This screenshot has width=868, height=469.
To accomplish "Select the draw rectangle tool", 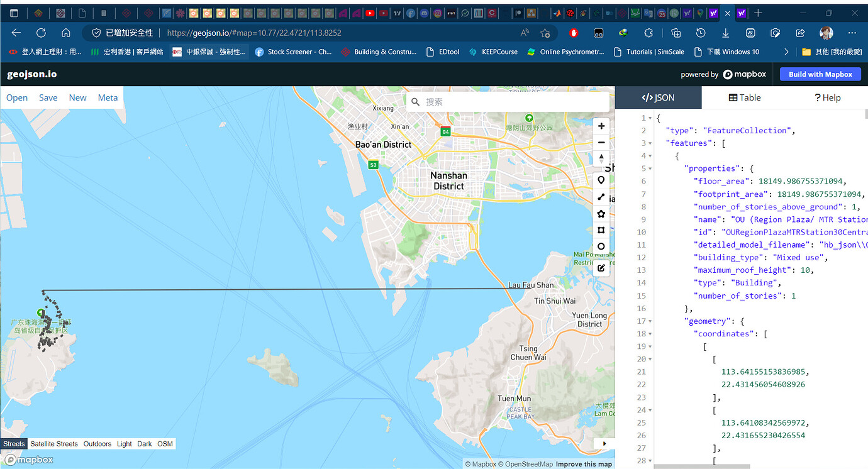I will (601, 230).
